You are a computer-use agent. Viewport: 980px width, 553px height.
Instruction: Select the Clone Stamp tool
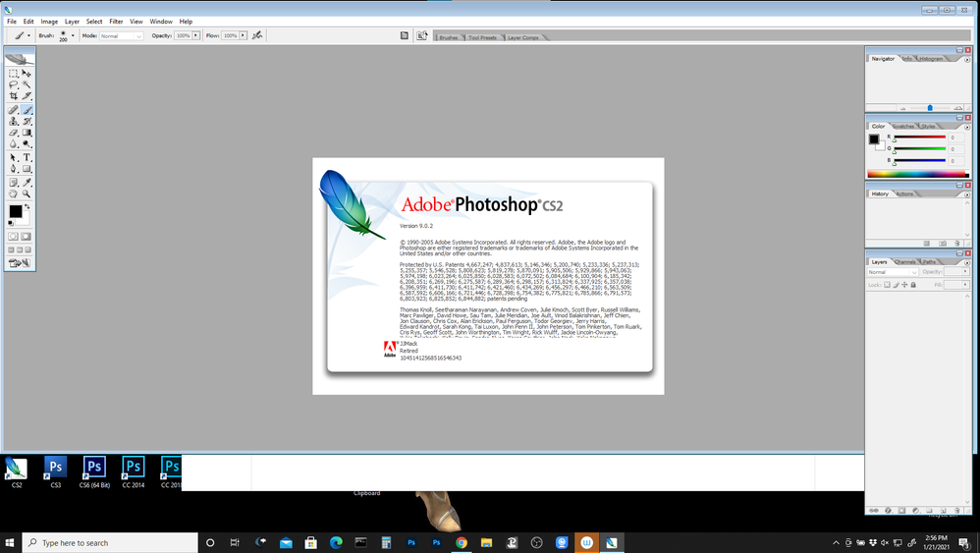(13, 121)
